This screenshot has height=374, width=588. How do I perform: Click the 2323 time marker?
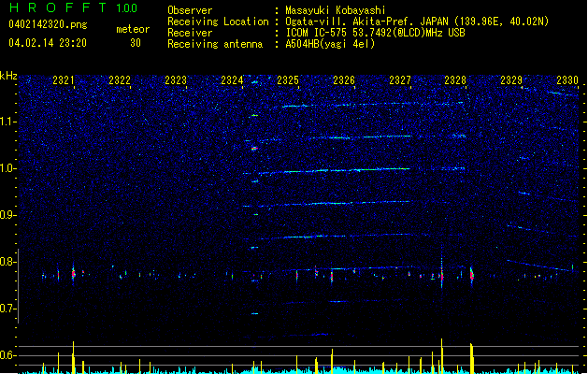click(176, 80)
